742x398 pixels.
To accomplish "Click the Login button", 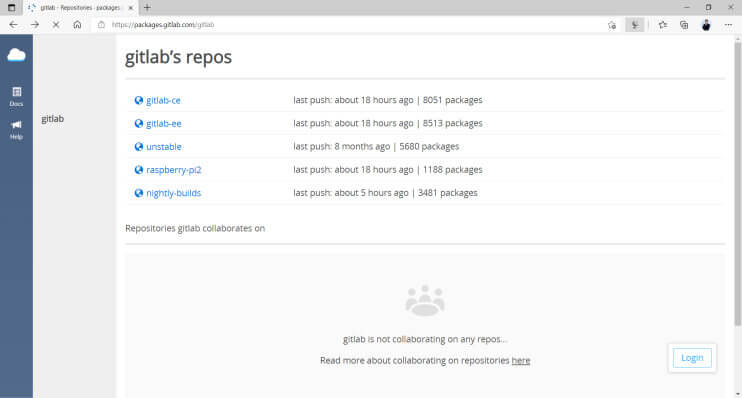I will pos(692,358).
